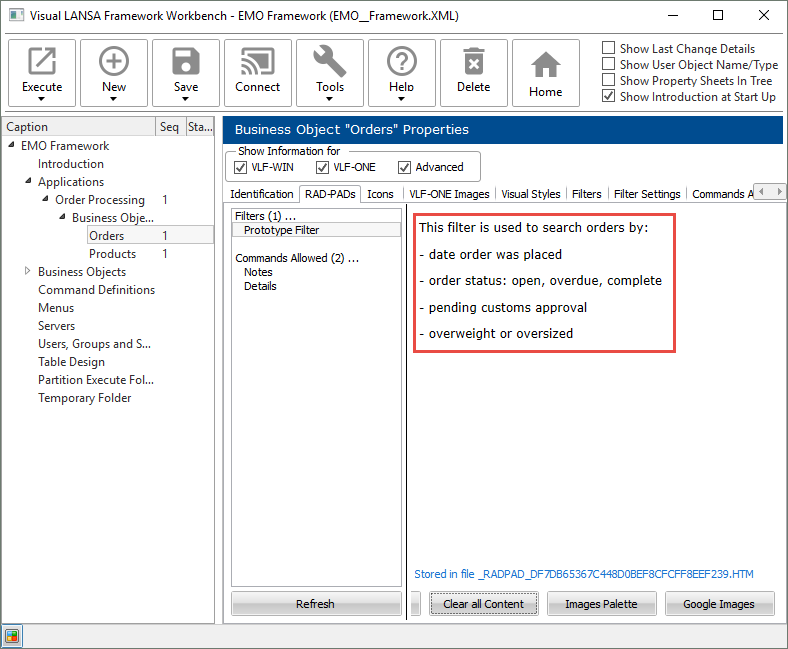Click the Execute toolbar icon

coord(42,61)
